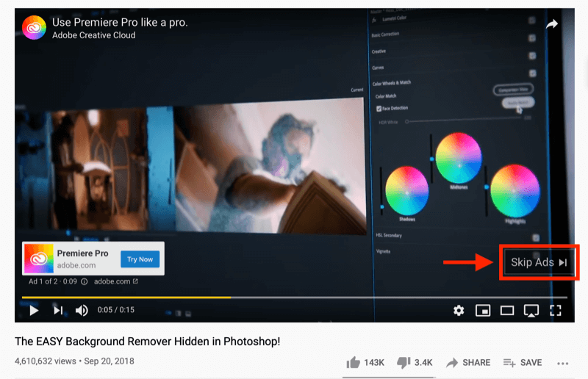The height and width of the screenshot is (379, 588).
Task: Open the ad info icon
Action: [85, 281]
